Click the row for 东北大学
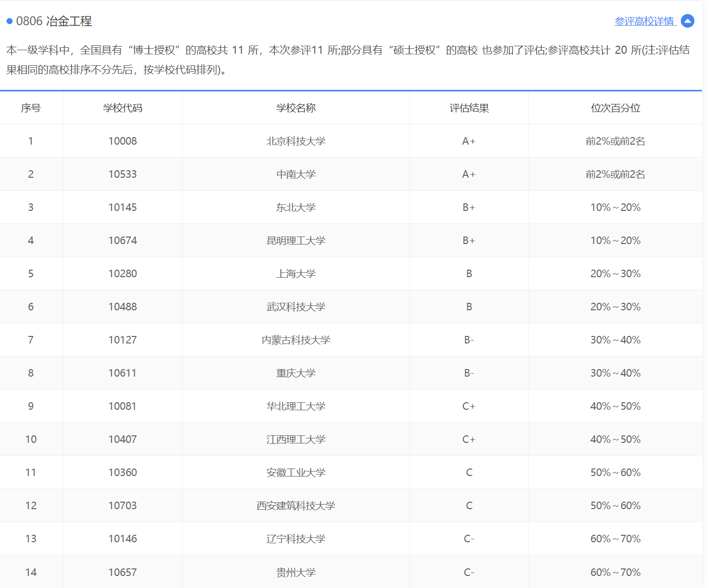This screenshot has width=714, height=588. click(x=295, y=207)
